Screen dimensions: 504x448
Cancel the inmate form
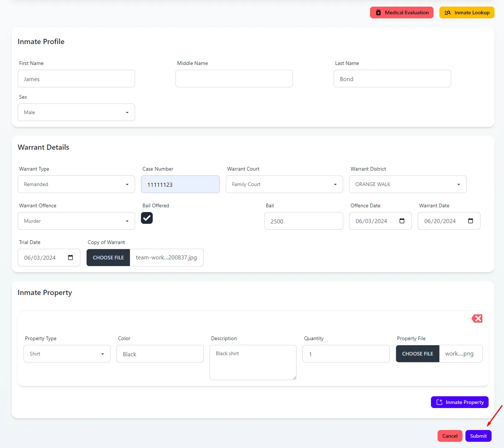pyautogui.click(x=450, y=436)
